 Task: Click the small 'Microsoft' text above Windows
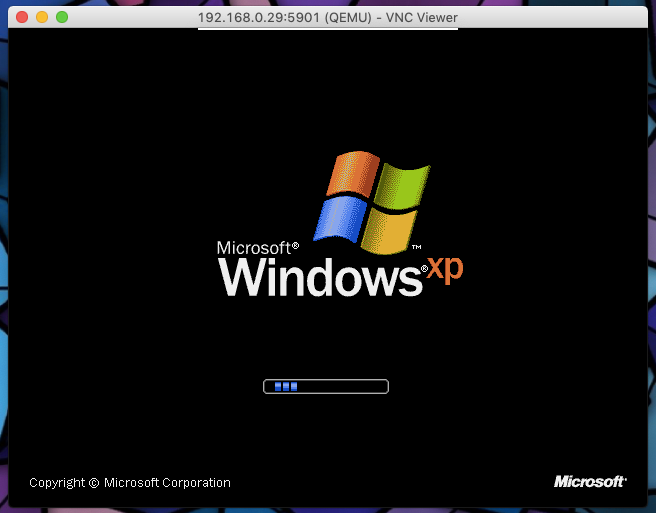tap(256, 247)
